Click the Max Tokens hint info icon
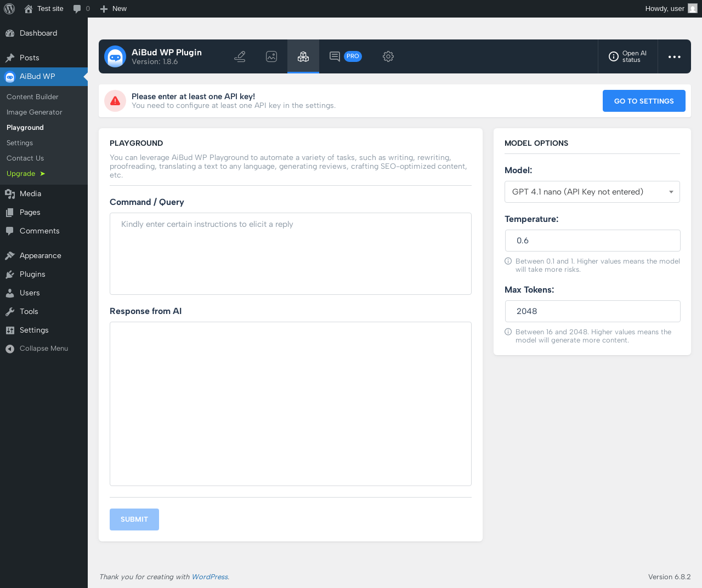Image resolution: width=702 pixels, height=588 pixels. point(508,332)
